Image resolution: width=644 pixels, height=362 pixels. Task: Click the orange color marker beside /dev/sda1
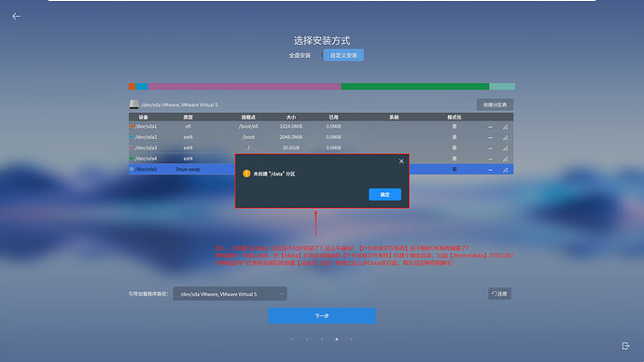132,126
